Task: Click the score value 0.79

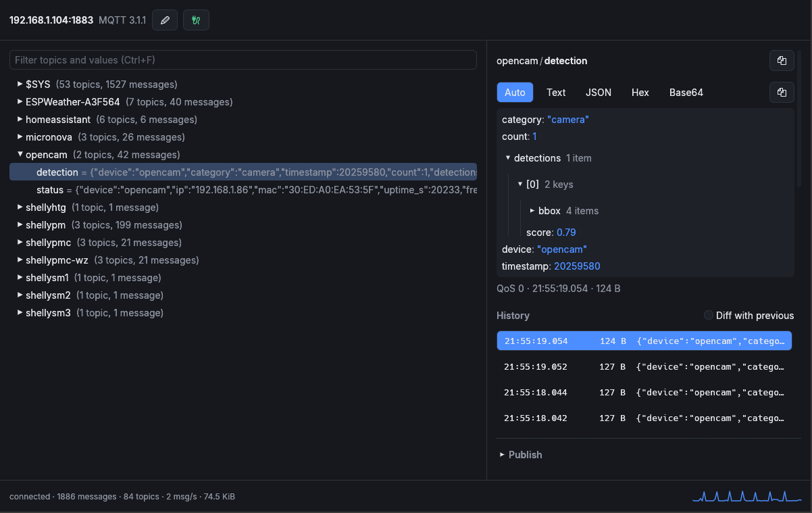Action: click(x=566, y=233)
